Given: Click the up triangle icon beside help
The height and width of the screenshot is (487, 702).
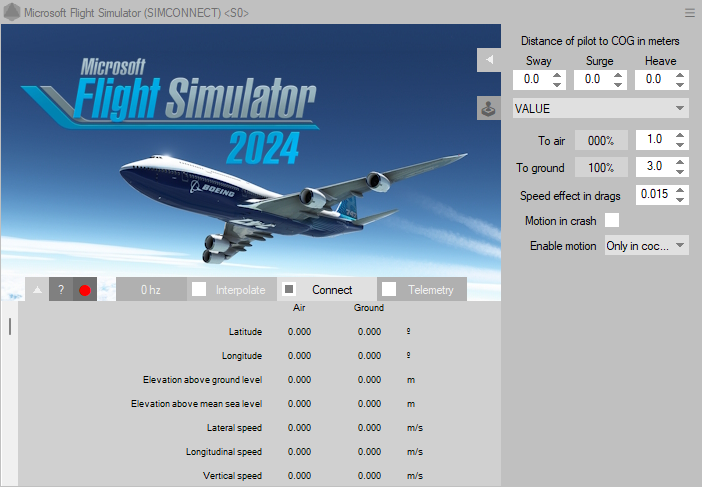Looking at the screenshot, I should [x=37, y=290].
